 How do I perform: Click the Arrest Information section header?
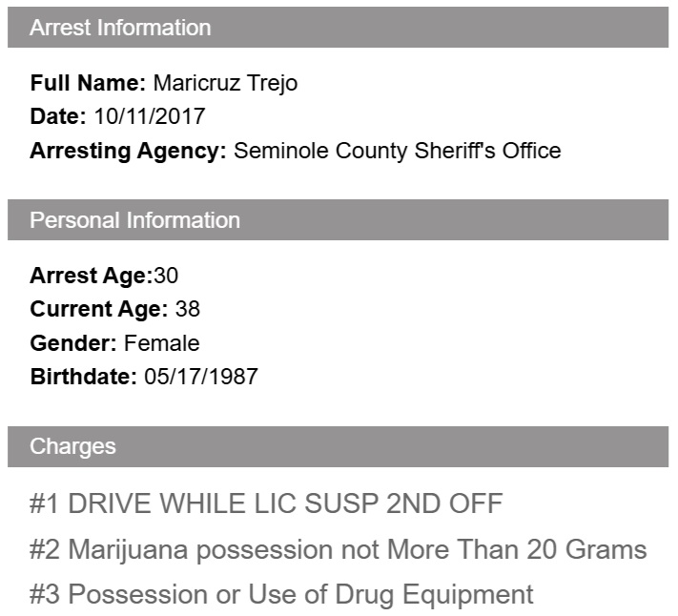click(x=120, y=28)
